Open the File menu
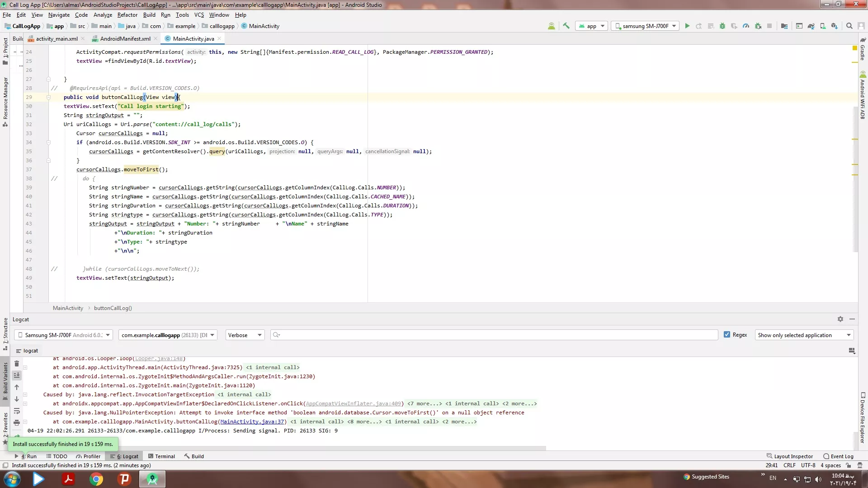 tap(7, 15)
